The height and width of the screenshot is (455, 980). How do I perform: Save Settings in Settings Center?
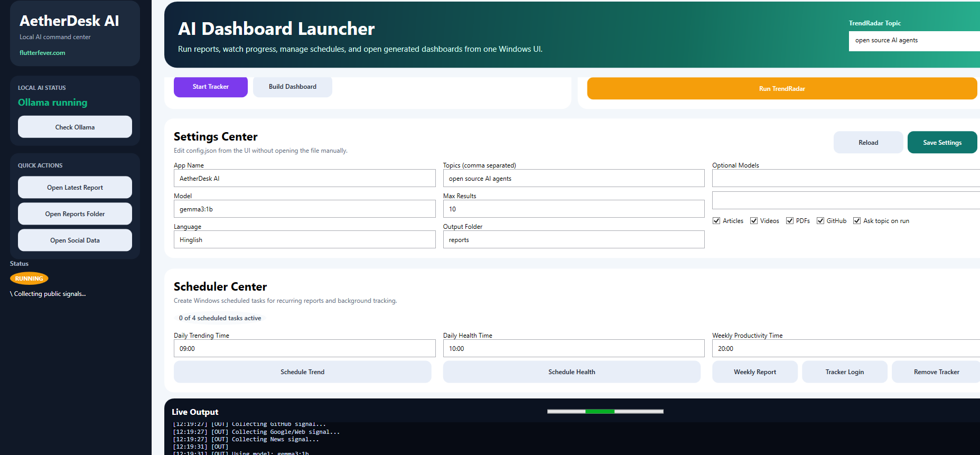(942, 142)
